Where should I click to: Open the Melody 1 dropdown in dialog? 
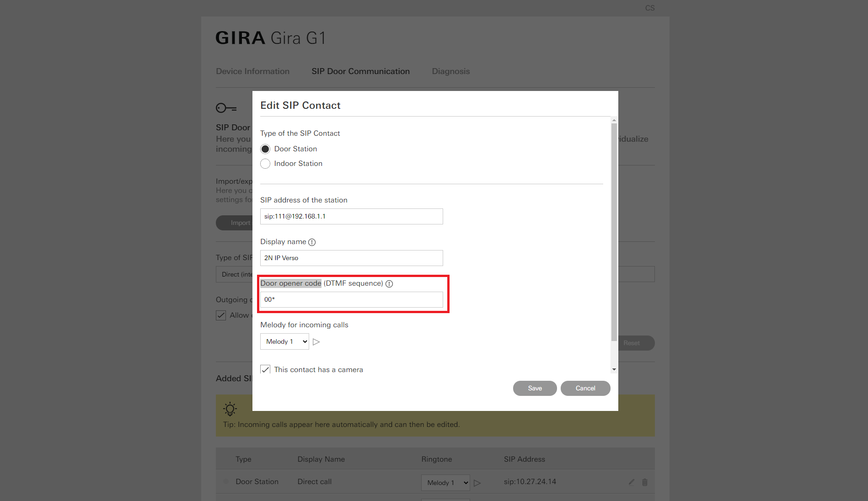coord(284,342)
